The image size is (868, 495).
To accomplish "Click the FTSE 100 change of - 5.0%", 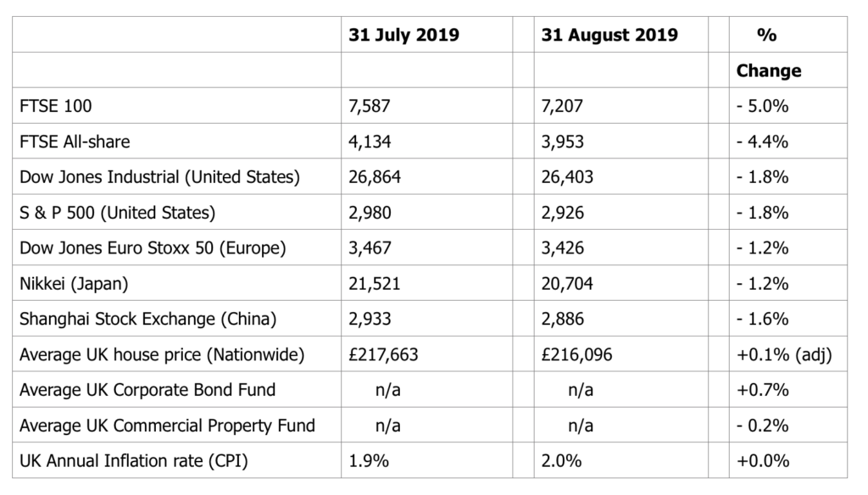I will click(x=762, y=106).
